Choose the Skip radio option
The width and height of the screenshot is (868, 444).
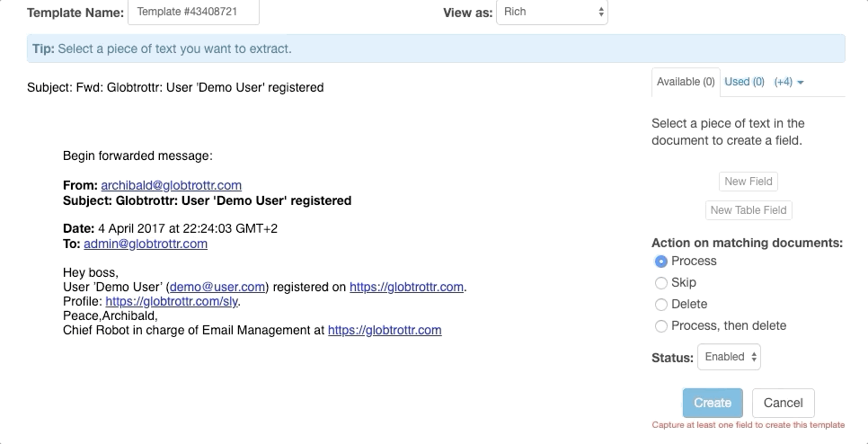pos(662,283)
